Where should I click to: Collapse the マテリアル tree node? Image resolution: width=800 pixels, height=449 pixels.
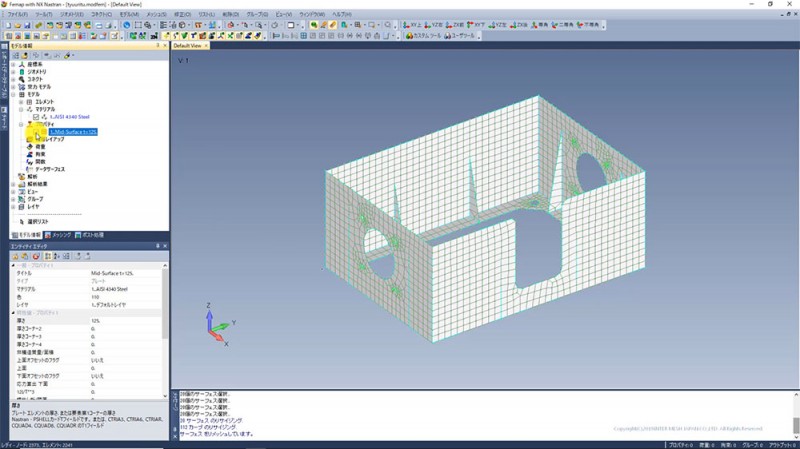(21, 109)
